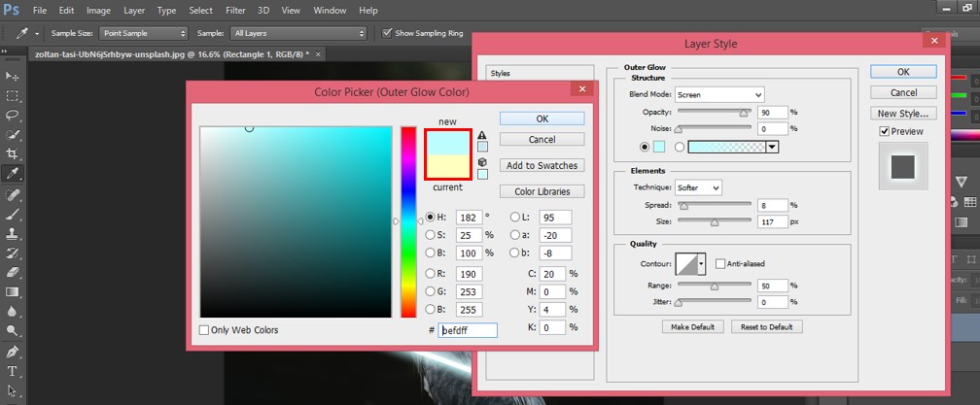
Task: Open the Sample Size dropdown
Action: [x=143, y=33]
